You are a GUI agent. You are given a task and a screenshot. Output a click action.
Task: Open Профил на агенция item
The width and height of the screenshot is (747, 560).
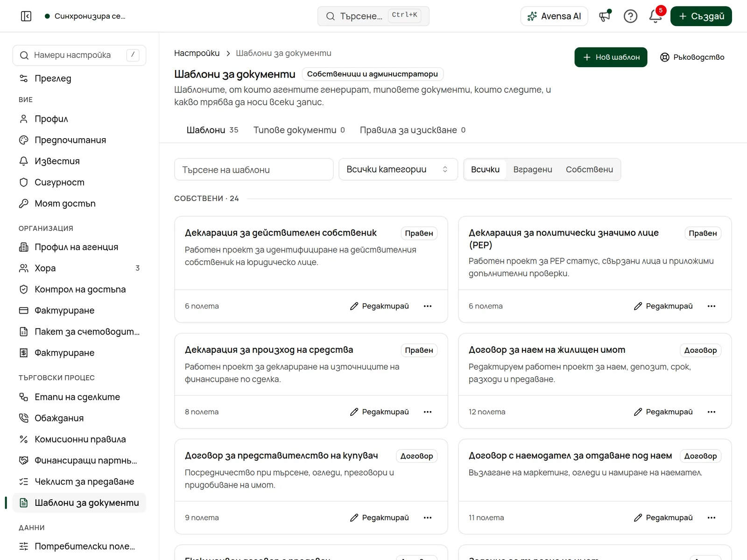[x=79, y=247]
